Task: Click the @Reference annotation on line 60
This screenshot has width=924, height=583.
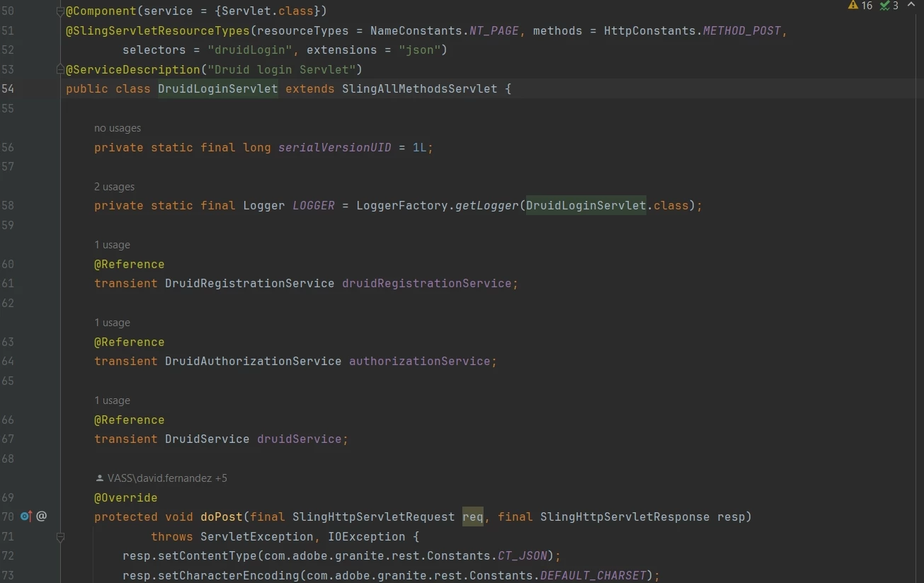Action: (130, 264)
